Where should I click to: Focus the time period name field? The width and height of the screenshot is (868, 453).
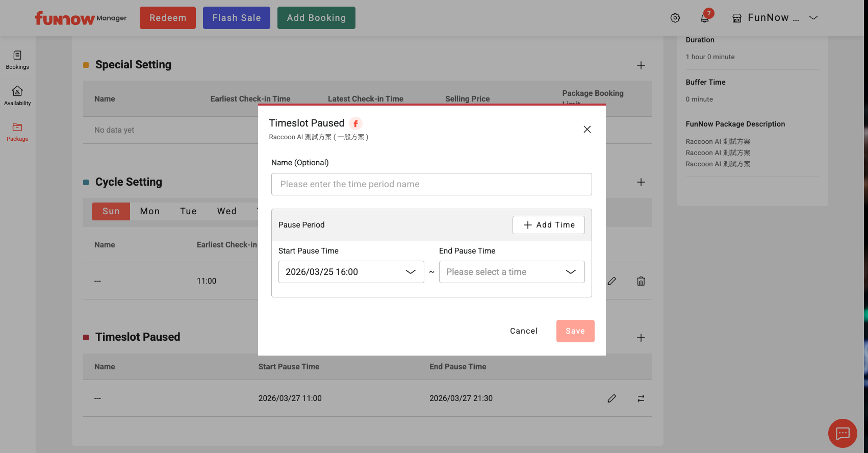[x=431, y=184]
